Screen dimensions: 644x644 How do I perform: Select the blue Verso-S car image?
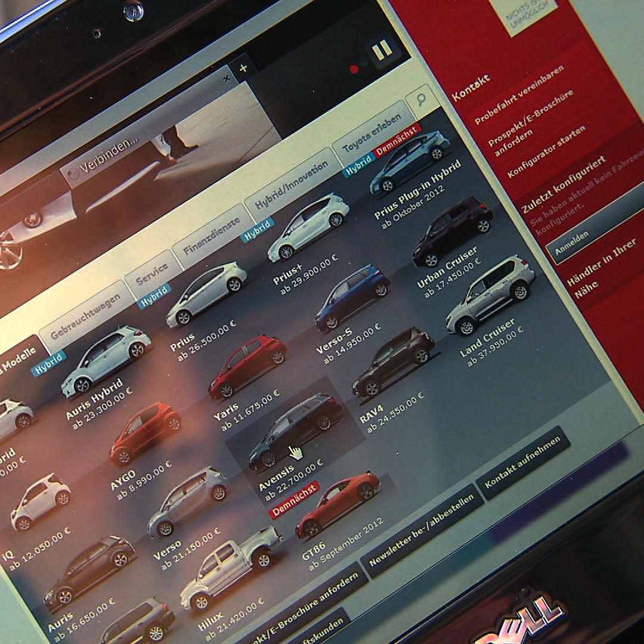click(352, 298)
